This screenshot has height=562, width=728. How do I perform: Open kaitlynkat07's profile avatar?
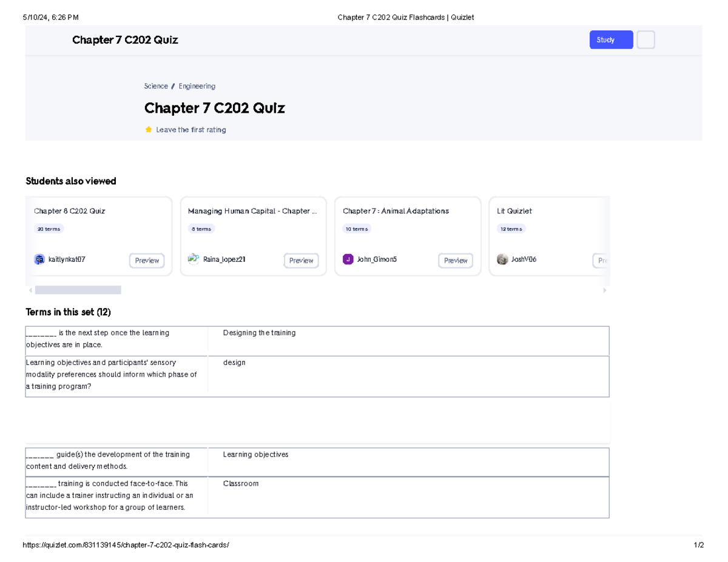coord(39,259)
